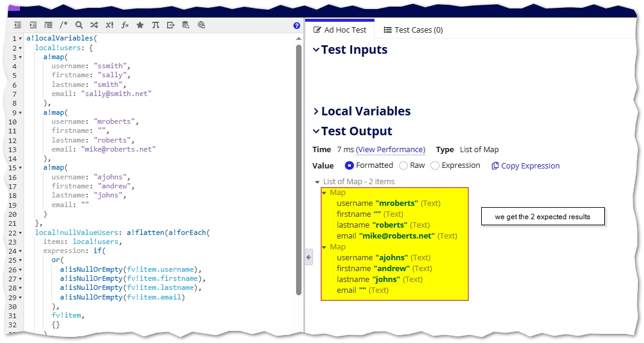Switch to the Ad Hoc Test tab

pos(339,30)
